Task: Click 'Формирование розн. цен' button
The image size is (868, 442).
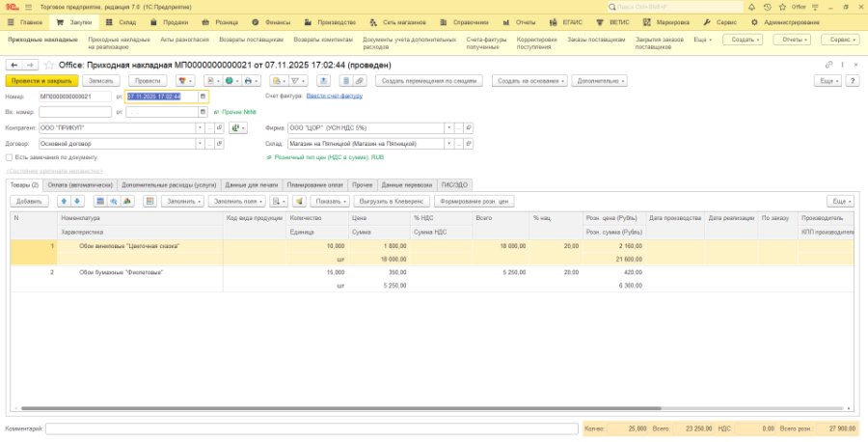Action: 475,202
